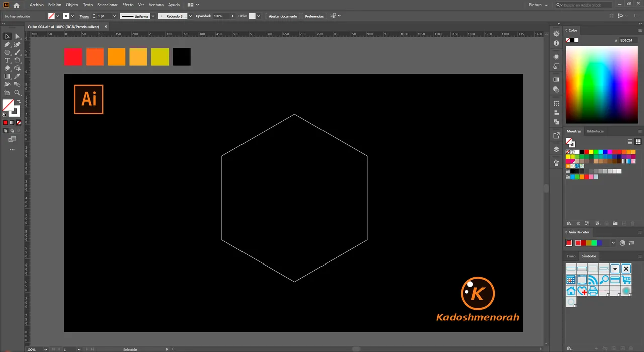Click the Home icon in top bar
Image resolution: width=644 pixels, height=352 pixels.
click(x=16, y=5)
